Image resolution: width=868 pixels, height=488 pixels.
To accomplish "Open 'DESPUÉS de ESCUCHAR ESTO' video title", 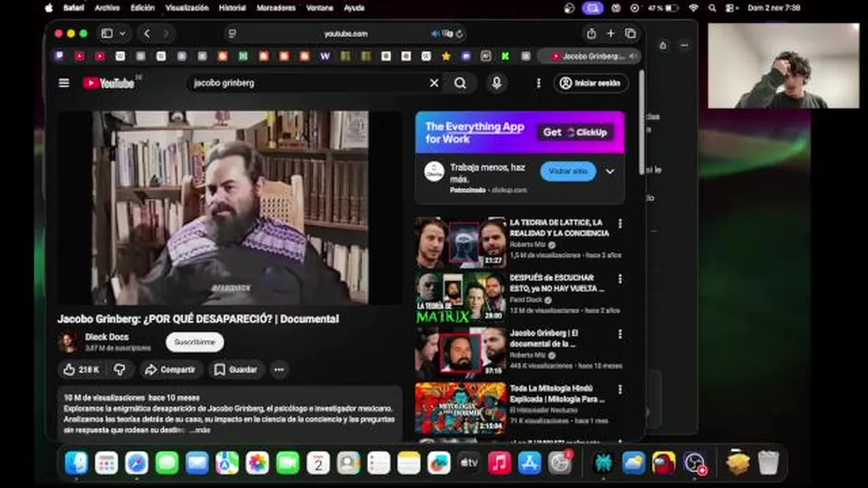I will point(557,283).
